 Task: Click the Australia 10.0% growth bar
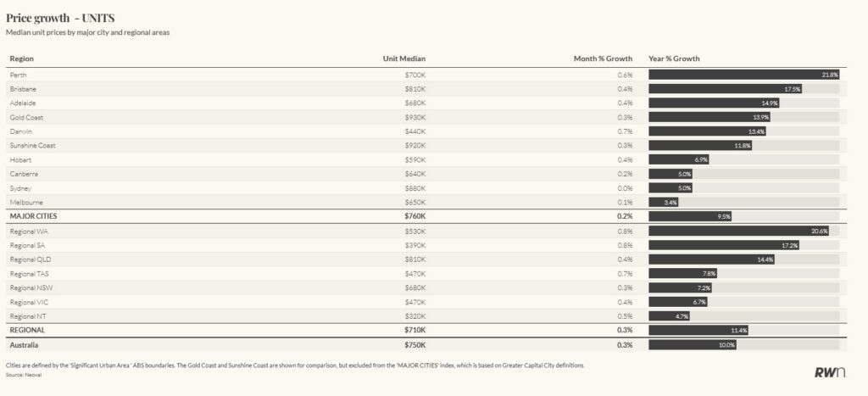[693, 344]
